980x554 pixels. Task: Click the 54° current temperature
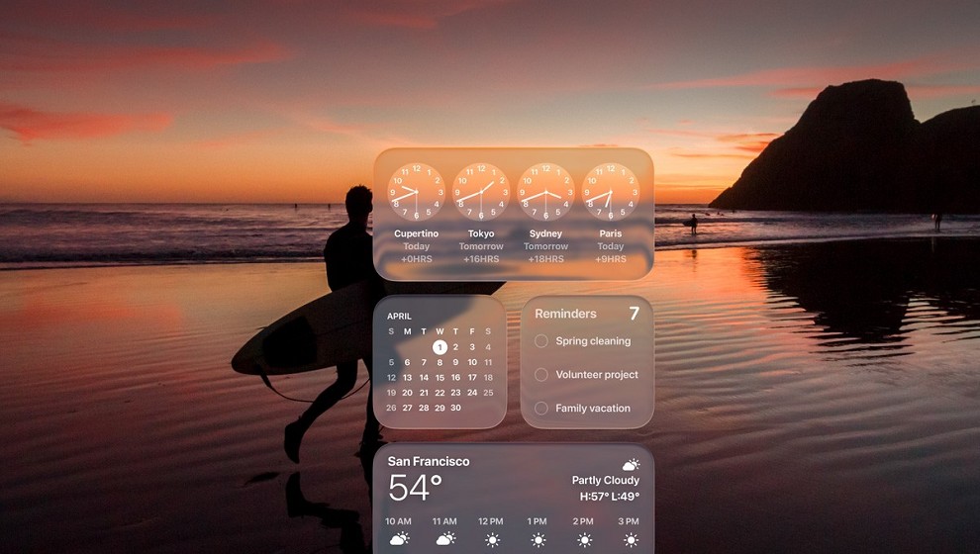[415, 488]
